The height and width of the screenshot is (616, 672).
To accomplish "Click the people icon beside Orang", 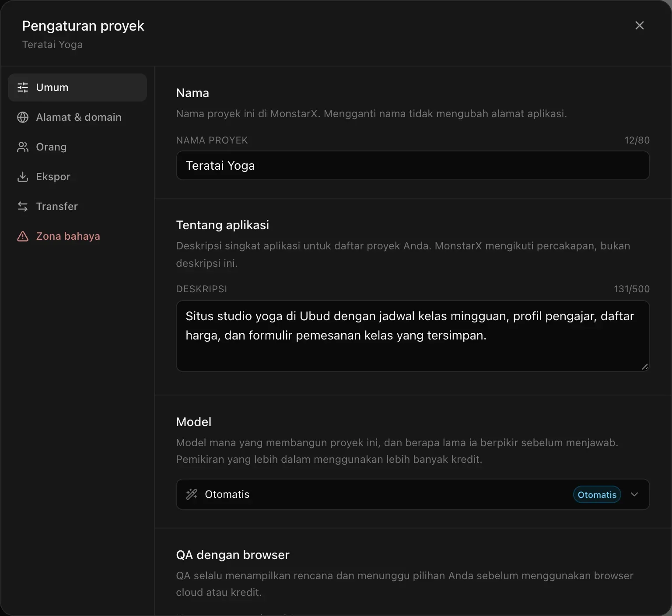I will pyautogui.click(x=23, y=147).
